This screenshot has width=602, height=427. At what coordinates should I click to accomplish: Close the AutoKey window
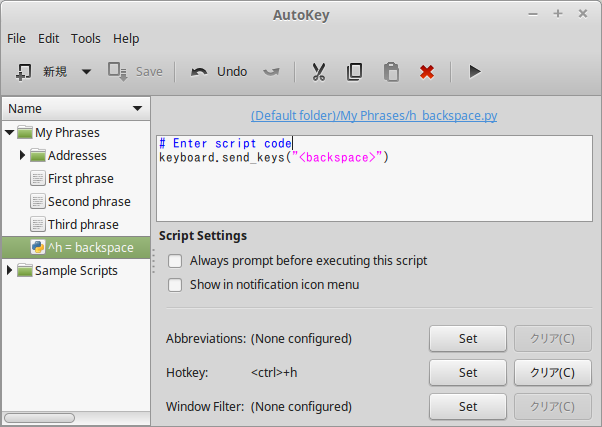tap(583, 14)
